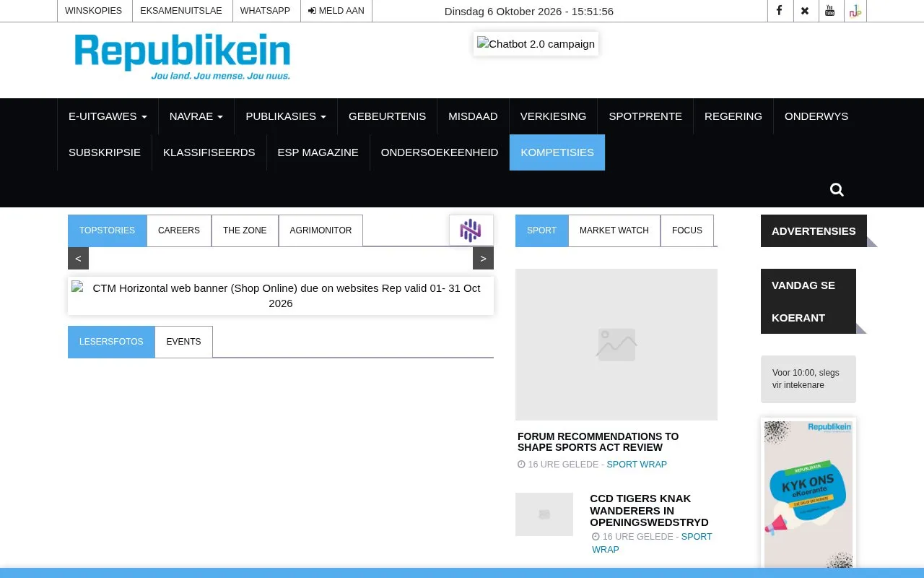Open the YouTube channel icon
The image size is (924, 578).
click(830, 11)
